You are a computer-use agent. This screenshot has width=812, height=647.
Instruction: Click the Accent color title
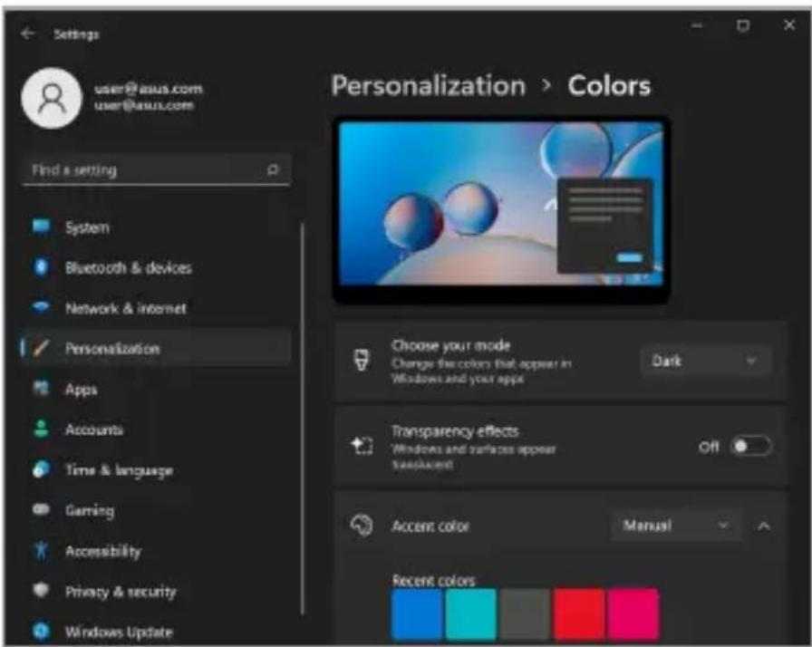tap(430, 526)
